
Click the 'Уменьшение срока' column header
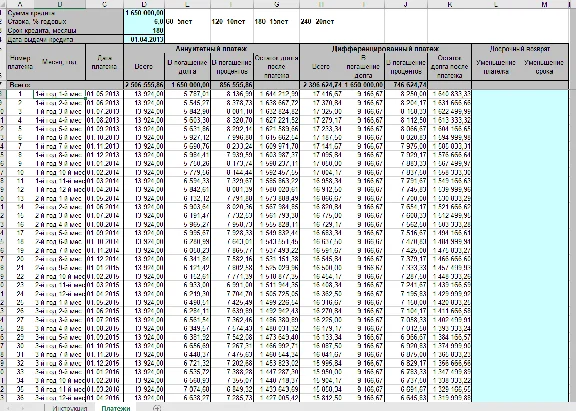coord(544,66)
